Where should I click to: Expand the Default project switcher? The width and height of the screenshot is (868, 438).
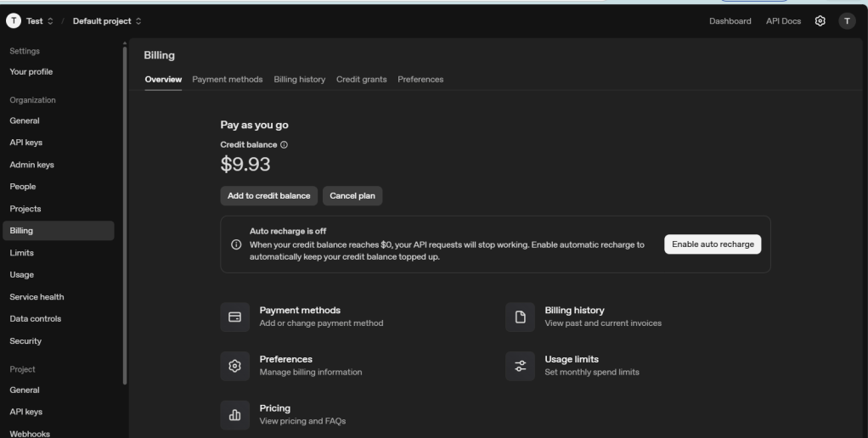pyautogui.click(x=107, y=21)
